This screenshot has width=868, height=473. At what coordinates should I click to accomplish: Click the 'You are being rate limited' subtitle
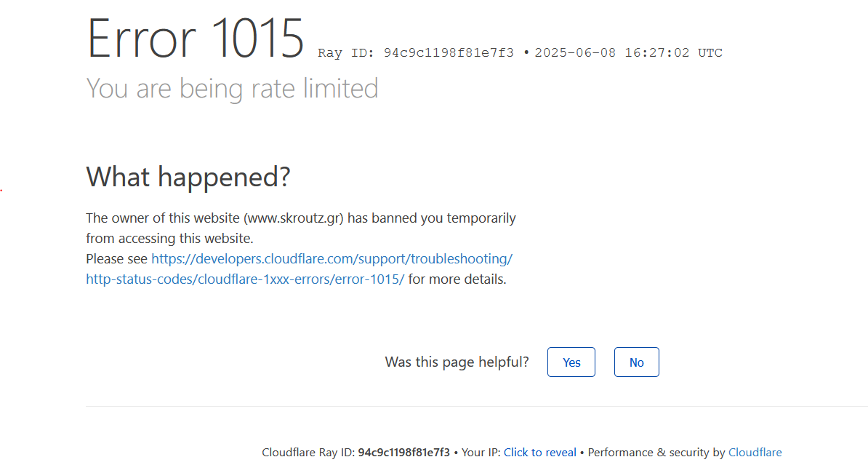tap(232, 88)
